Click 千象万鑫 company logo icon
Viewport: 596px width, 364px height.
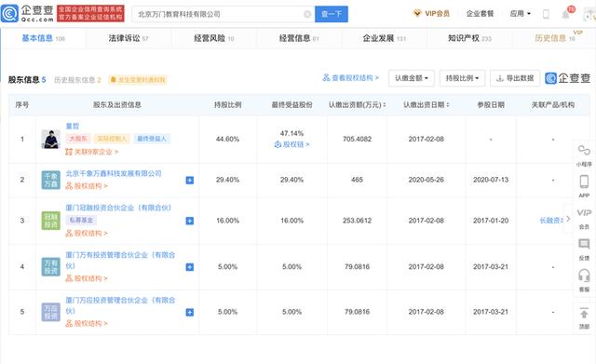51,180
